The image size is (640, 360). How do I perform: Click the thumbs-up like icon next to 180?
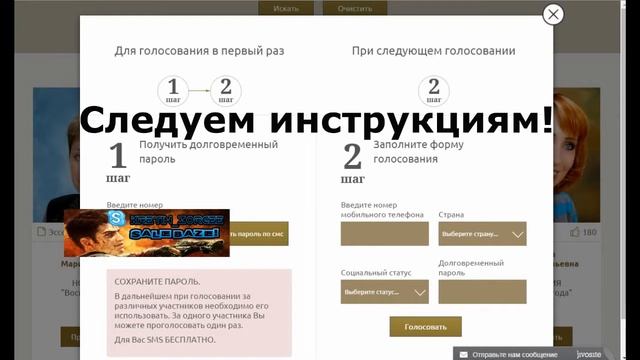tap(575, 232)
